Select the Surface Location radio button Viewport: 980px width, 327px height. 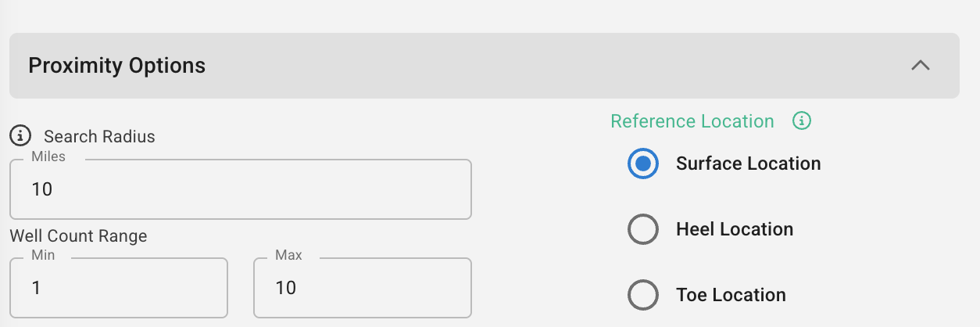click(x=643, y=163)
